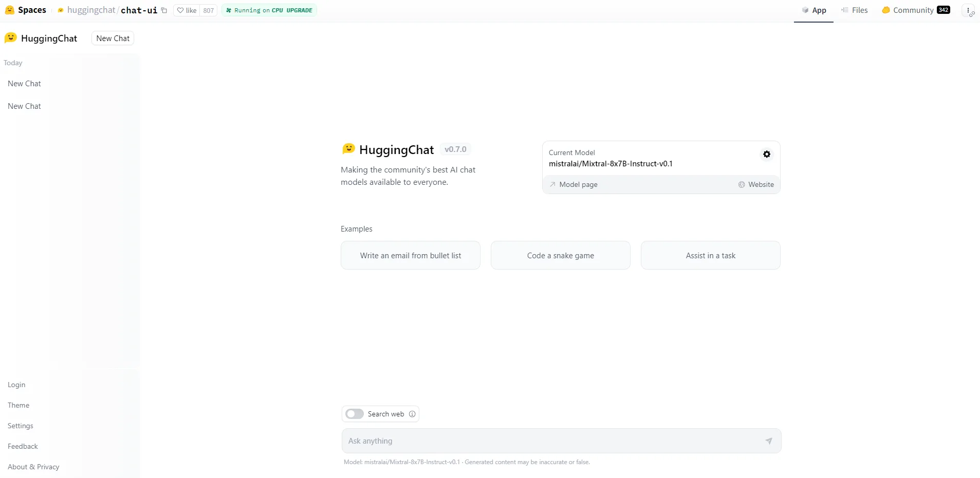Click the 'Examples' heading
This screenshot has width=980, height=478.
coord(357,229)
